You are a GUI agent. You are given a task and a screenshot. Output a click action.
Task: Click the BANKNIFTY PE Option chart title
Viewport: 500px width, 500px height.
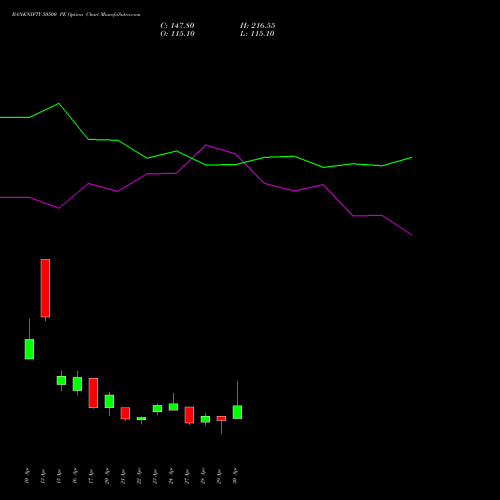coord(76,15)
